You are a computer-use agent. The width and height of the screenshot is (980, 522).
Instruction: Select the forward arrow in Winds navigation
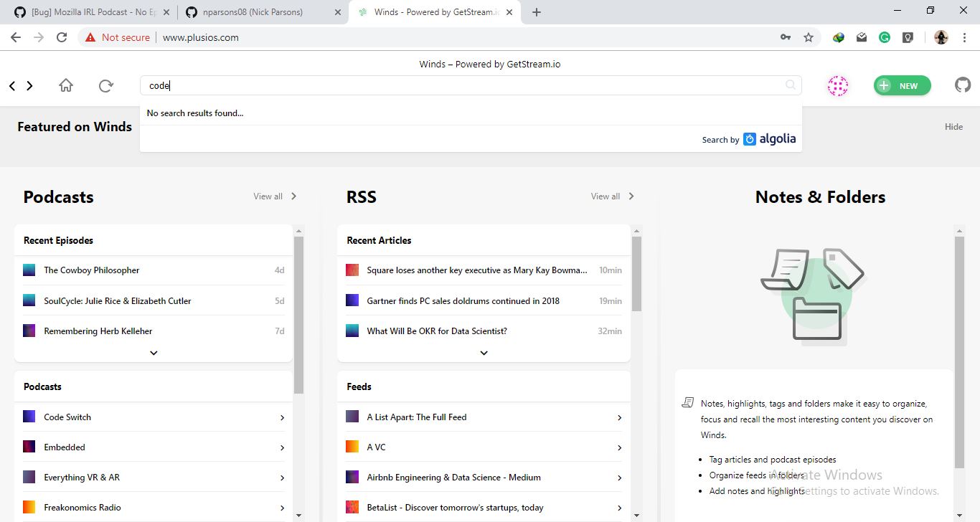click(x=29, y=85)
